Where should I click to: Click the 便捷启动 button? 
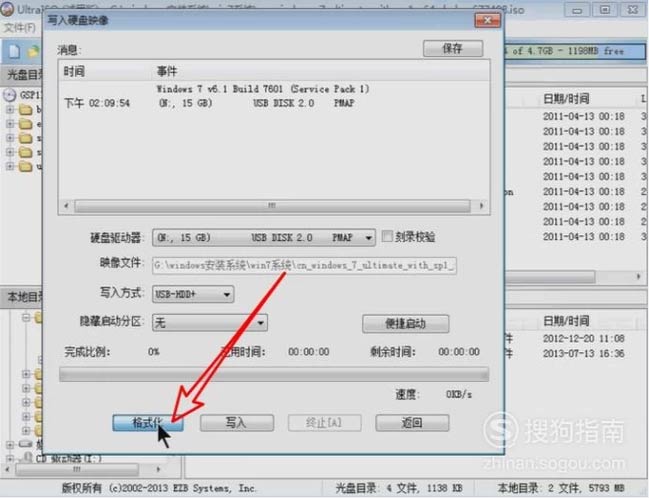pyautogui.click(x=406, y=323)
